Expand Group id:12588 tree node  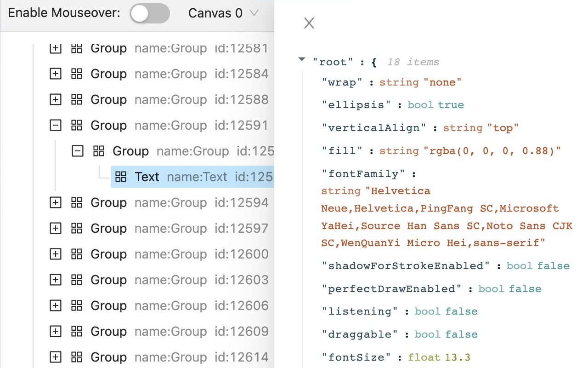[56, 100]
